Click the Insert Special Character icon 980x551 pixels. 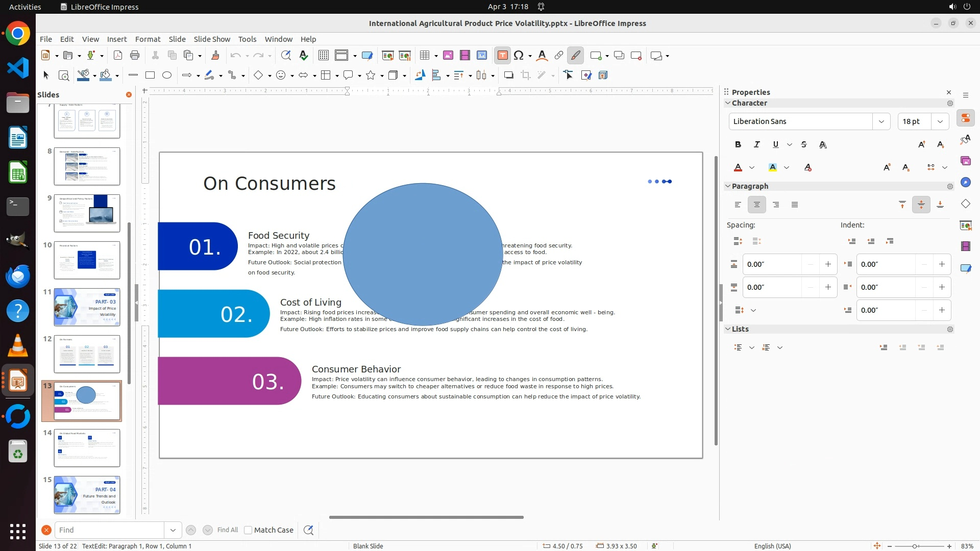pyautogui.click(x=519, y=56)
